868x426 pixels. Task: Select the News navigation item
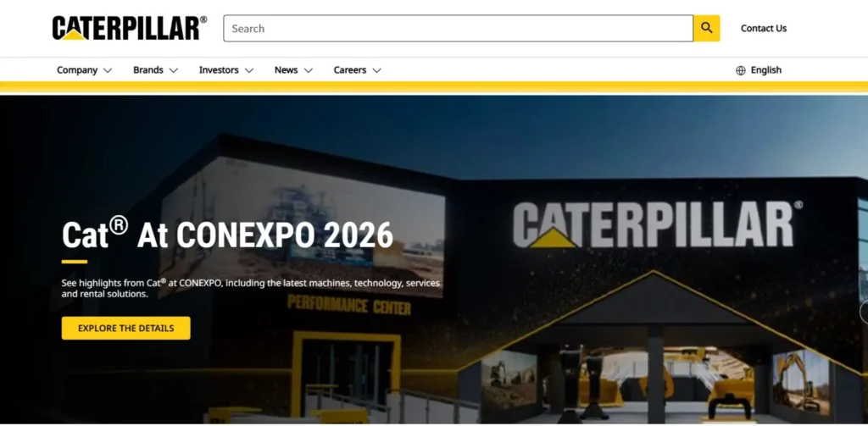tap(287, 70)
